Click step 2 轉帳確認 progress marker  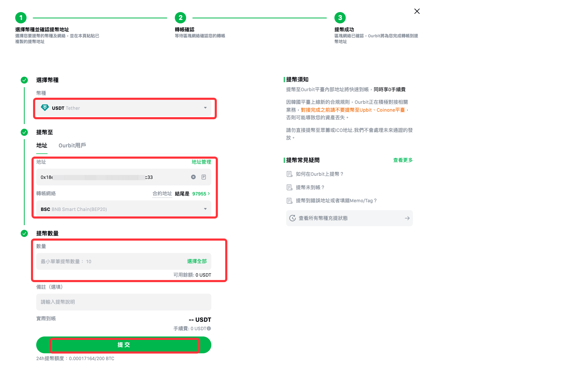180,18
